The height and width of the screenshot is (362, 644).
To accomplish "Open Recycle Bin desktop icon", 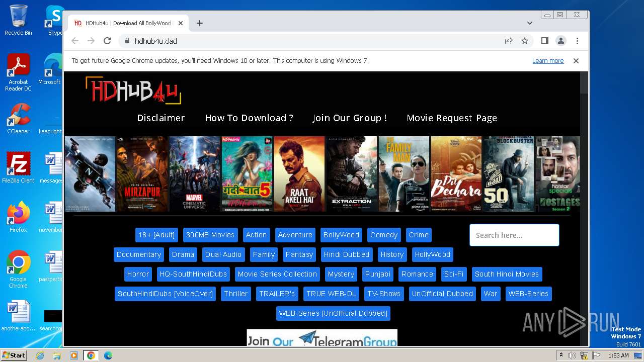I will click(18, 20).
